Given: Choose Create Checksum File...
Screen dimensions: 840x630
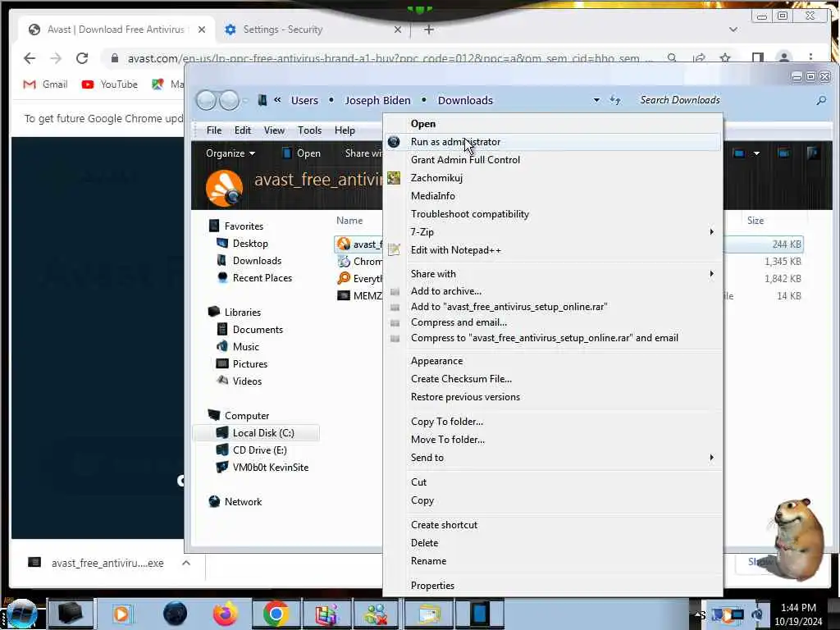Looking at the screenshot, I should point(552,379).
